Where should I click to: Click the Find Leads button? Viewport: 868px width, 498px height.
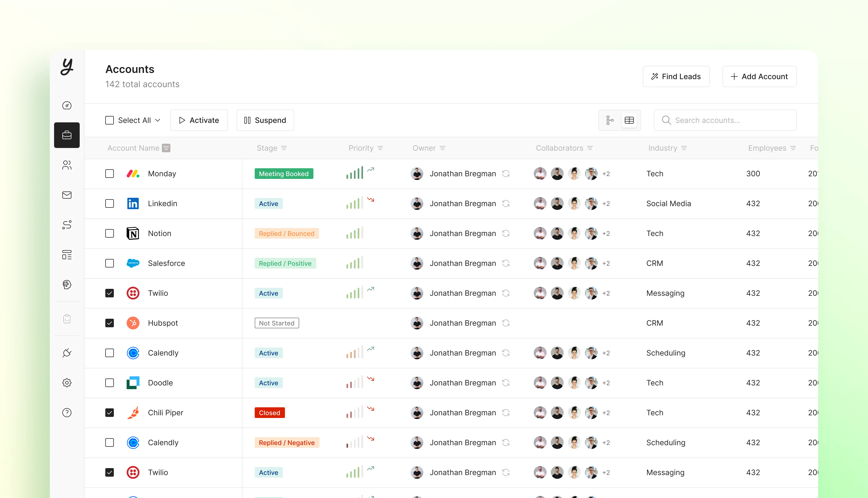[676, 76]
